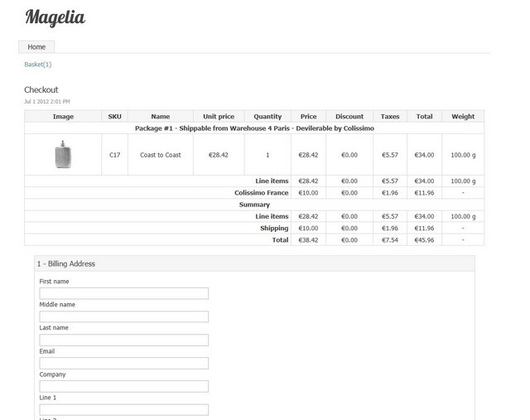Click the Email input field
Image resolution: width=530 pixels, height=420 pixels.
(123, 363)
